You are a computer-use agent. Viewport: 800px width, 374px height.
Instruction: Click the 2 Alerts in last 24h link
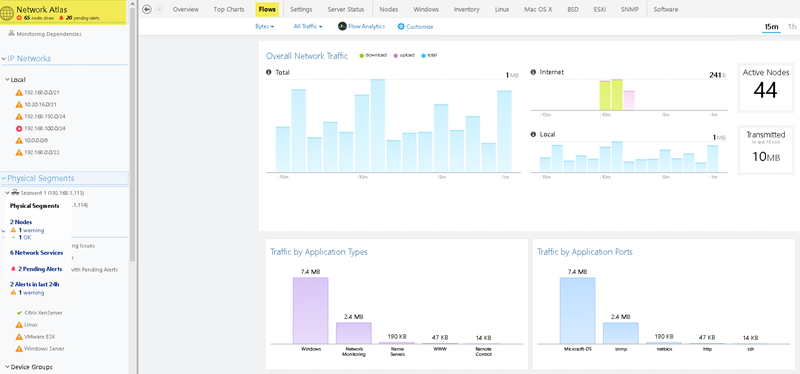tap(35, 284)
